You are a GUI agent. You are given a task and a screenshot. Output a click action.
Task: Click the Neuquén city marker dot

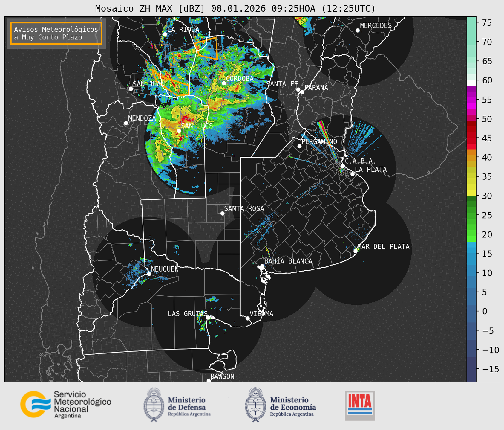pos(149,274)
